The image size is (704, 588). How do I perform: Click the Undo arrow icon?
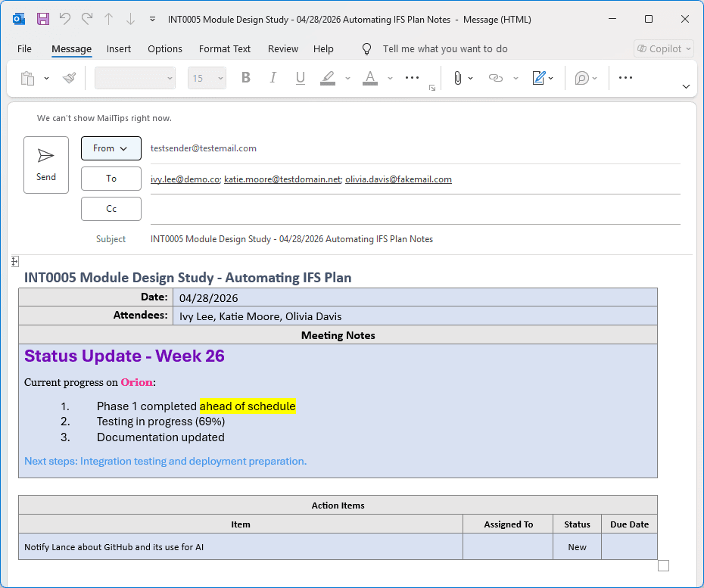(65, 19)
